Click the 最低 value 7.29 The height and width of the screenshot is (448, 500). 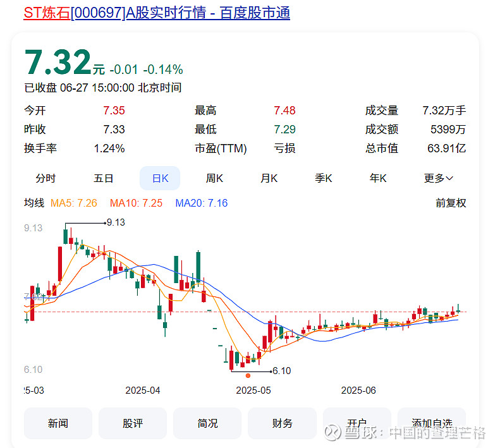click(x=284, y=130)
